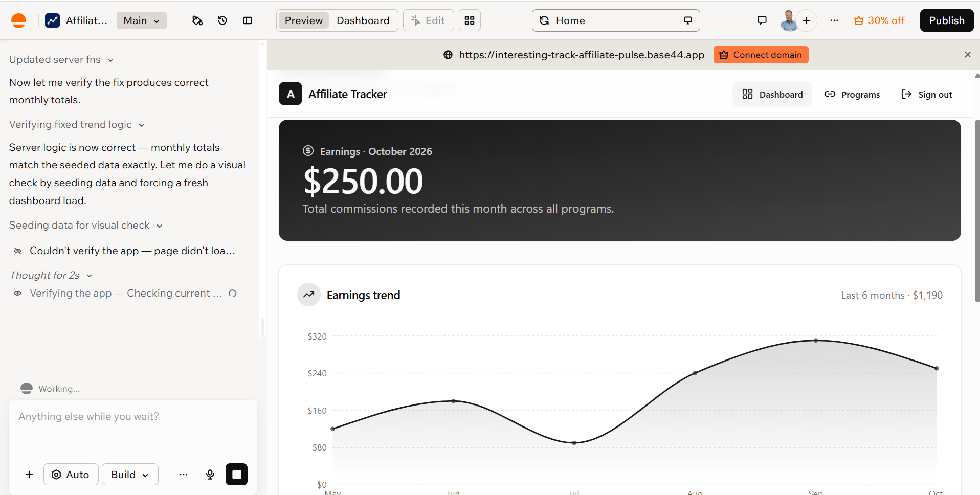Click the desktop device view icon

click(688, 20)
